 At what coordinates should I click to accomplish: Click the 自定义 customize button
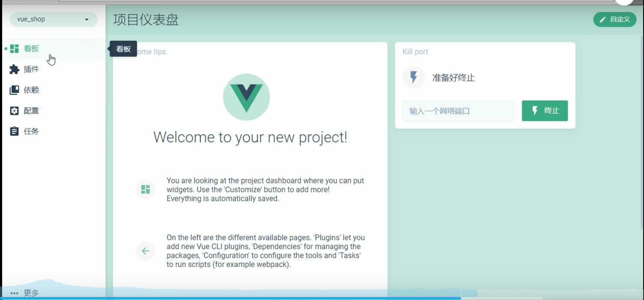coord(614,19)
